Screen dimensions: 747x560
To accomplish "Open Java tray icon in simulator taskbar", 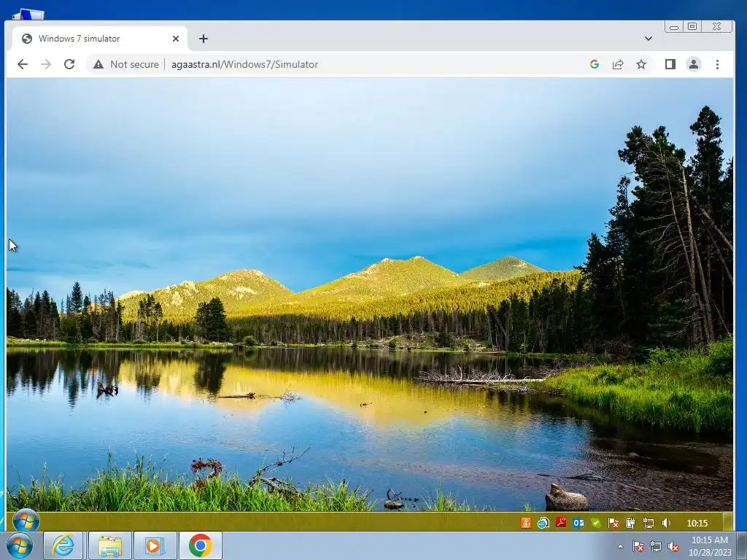I will pos(526,523).
